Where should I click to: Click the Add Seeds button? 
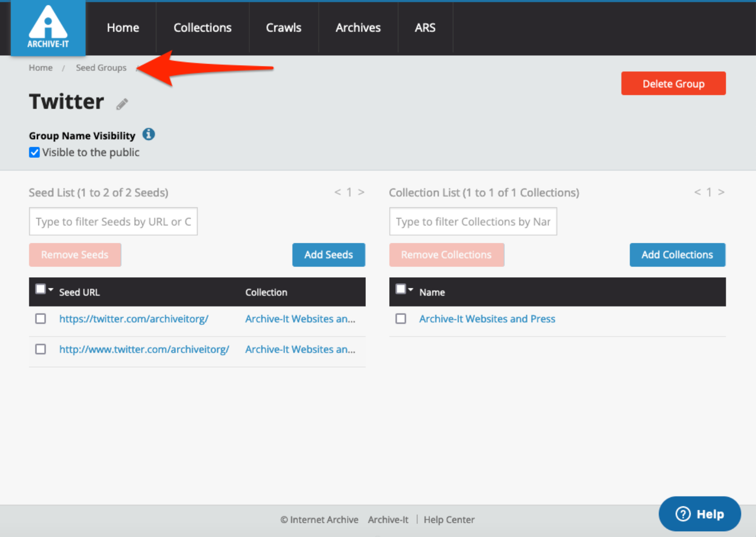(328, 255)
